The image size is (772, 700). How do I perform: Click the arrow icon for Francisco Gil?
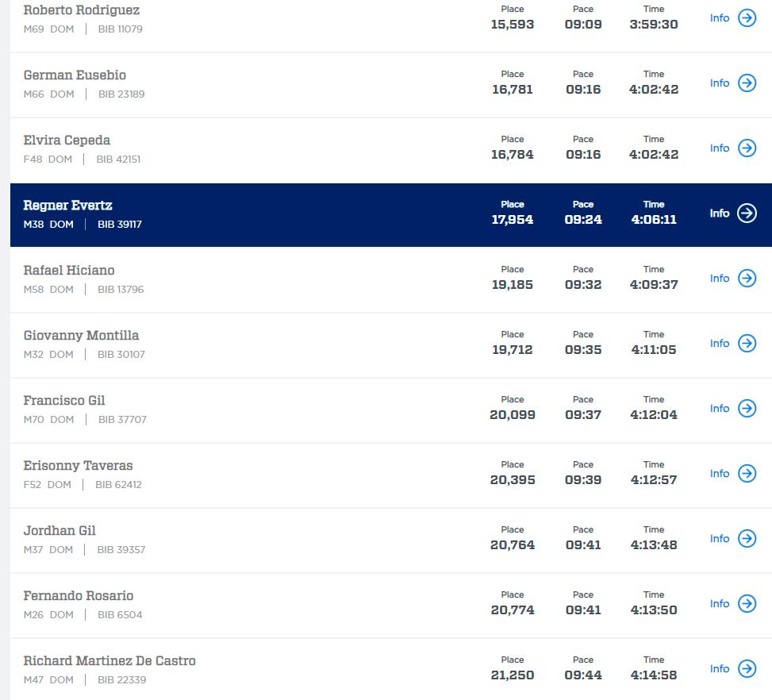click(747, 409)
